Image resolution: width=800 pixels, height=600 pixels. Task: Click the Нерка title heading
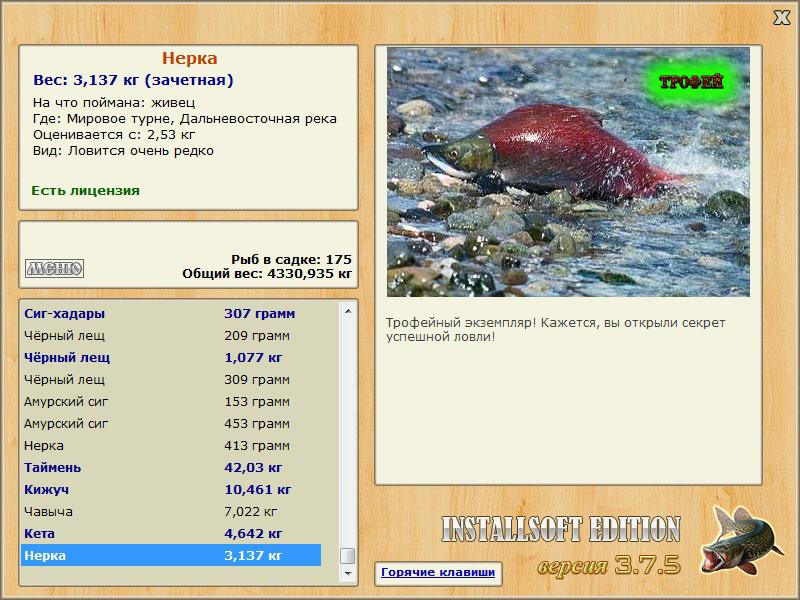pos(190,58)
